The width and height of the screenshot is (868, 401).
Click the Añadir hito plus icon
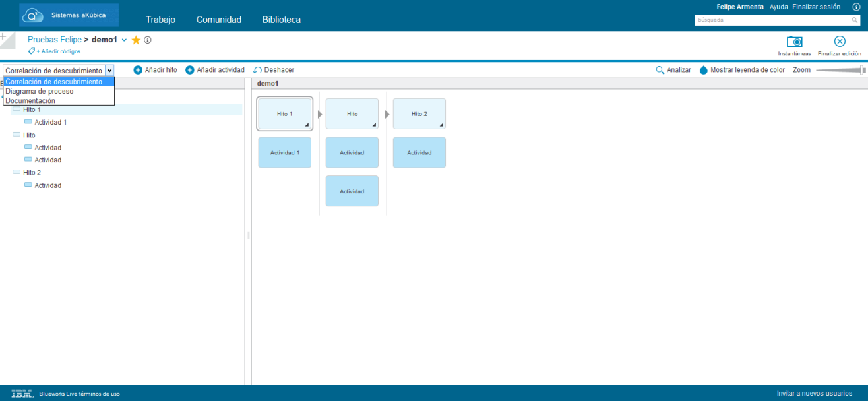138,70
